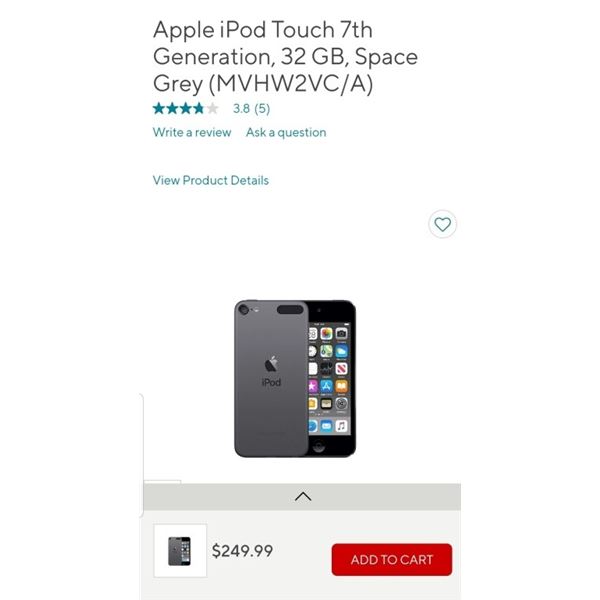Click the empty fifth rating star
Viewport: 600px width, 600px height.
(212, 109)
